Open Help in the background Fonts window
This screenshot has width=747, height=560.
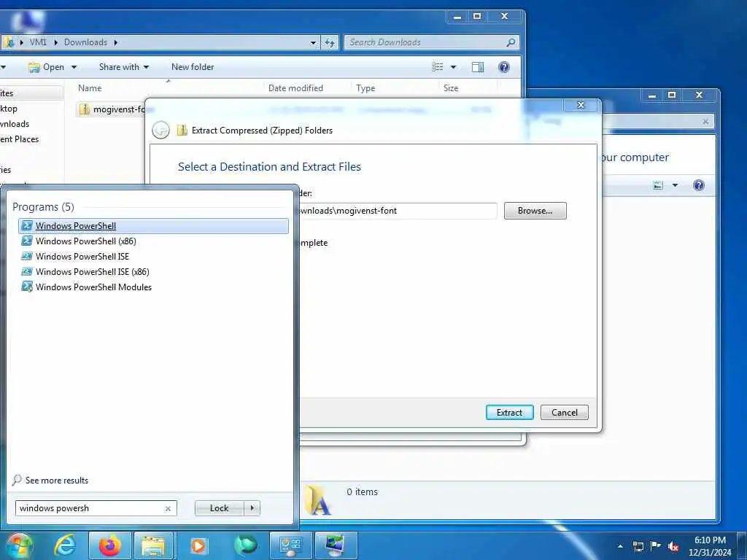[698, 185]
